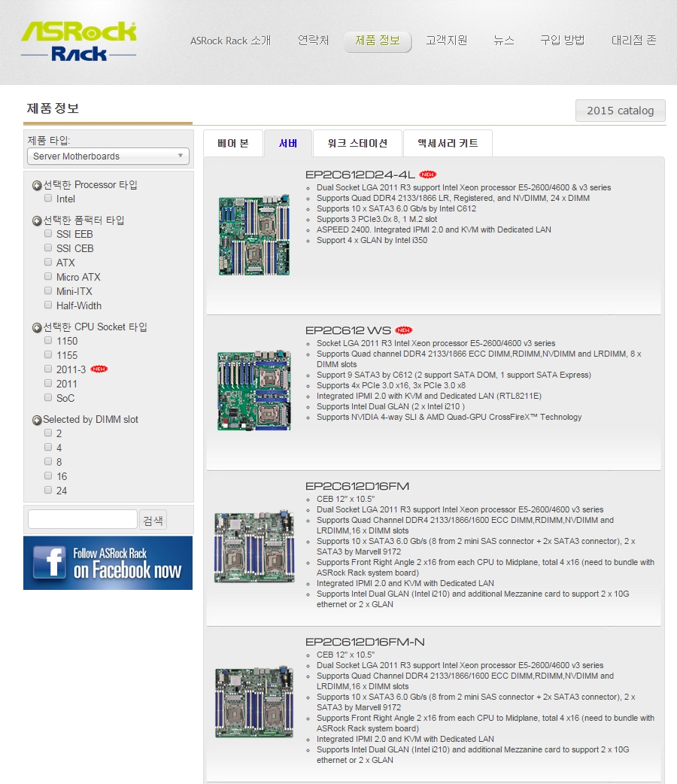Viewport: 677px width, 784px height.
Task: Tick the 2011 socket checkbox
Action: (48, 383)
